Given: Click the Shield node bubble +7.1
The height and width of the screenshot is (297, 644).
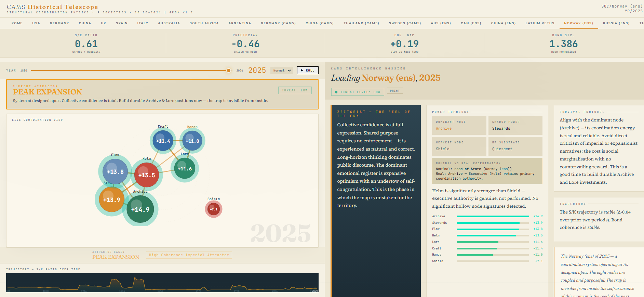Looking at the screenshot, I should click(x=214, y=209).
